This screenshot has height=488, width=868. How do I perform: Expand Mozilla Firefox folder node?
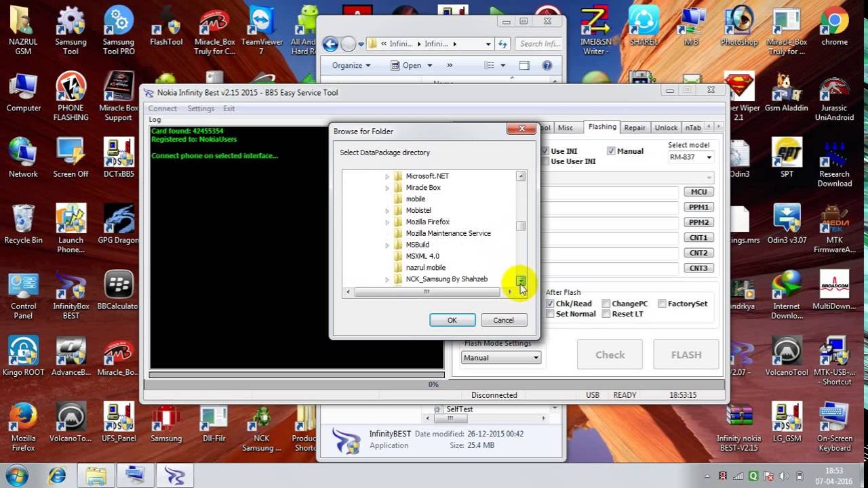pos(387,222)
